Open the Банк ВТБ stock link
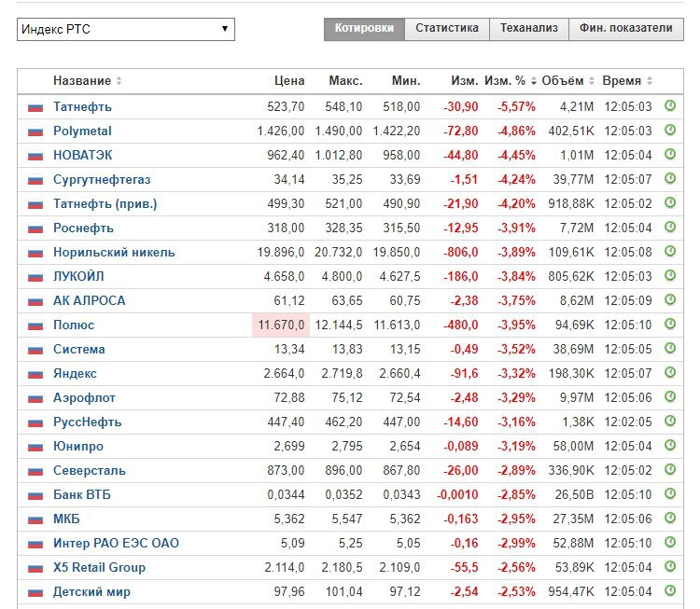700x609 pixels. [x=82, y=495]
